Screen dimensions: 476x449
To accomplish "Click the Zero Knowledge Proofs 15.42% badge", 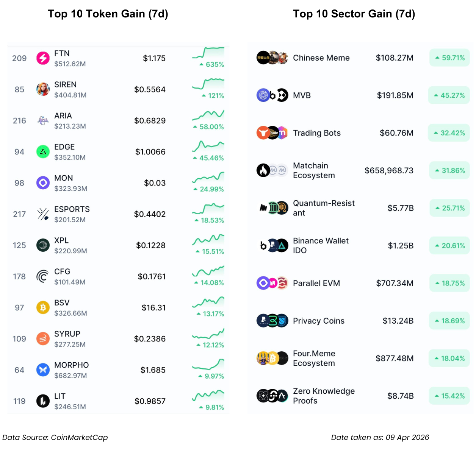I will tap(449, 396).
